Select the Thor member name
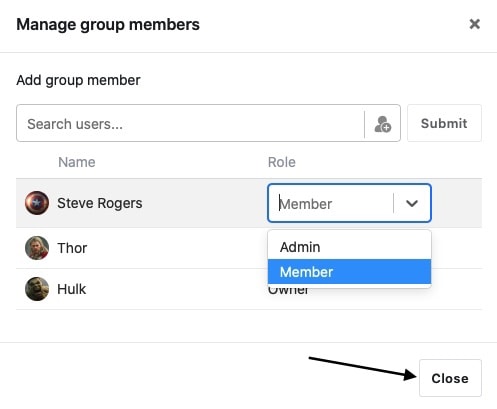497x409 pixels. coord(72,248)
